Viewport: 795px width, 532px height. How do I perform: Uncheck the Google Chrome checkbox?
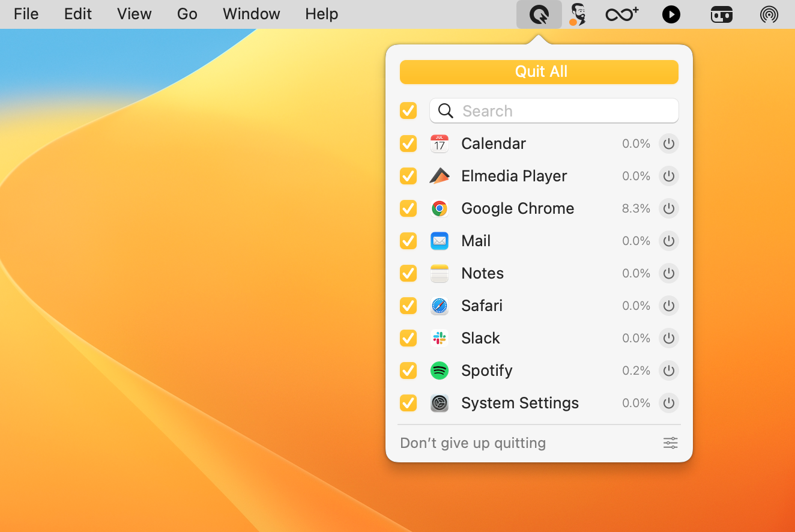click(x=408, y=208)
